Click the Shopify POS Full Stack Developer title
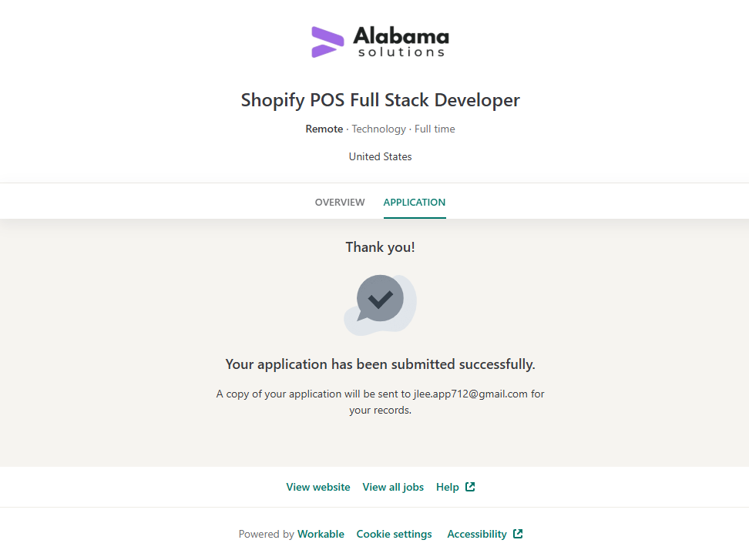The image size is (749, 560). pyautogui.click(x=381, y=100)
